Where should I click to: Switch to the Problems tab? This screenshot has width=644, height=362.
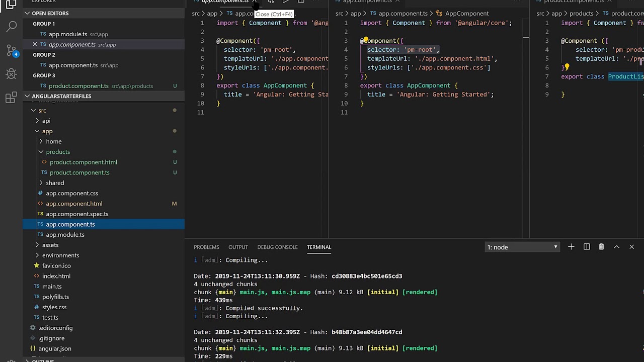coord(206,247)
